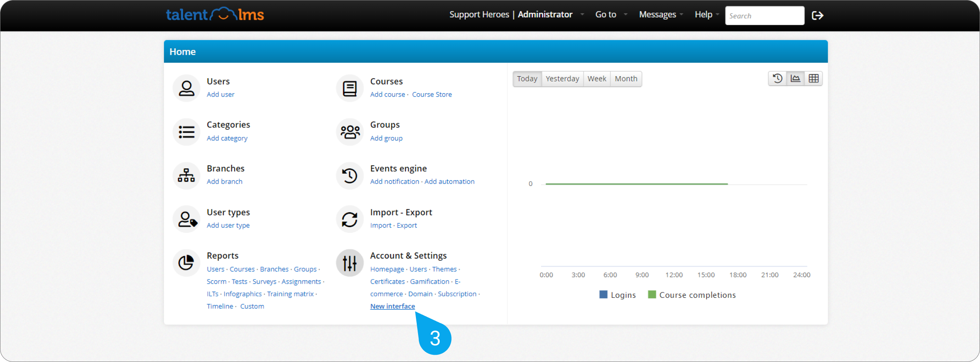
Task: Click the Events engine heading
Action: (x=398, y=168)
